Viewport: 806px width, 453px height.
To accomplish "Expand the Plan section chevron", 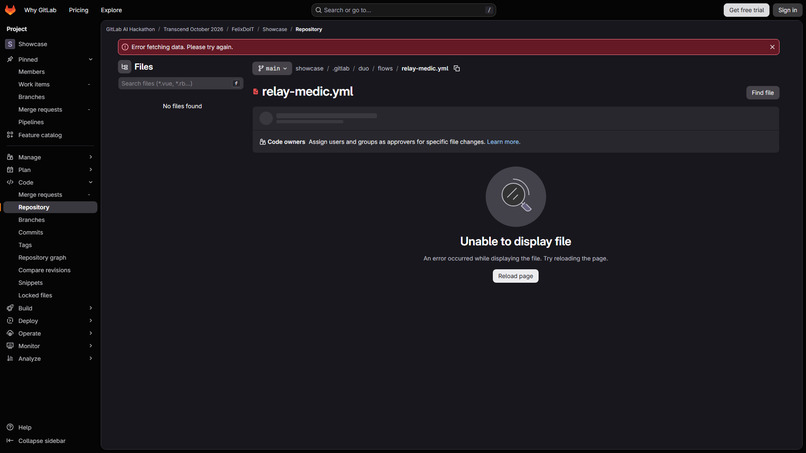I will coord(90,170).
